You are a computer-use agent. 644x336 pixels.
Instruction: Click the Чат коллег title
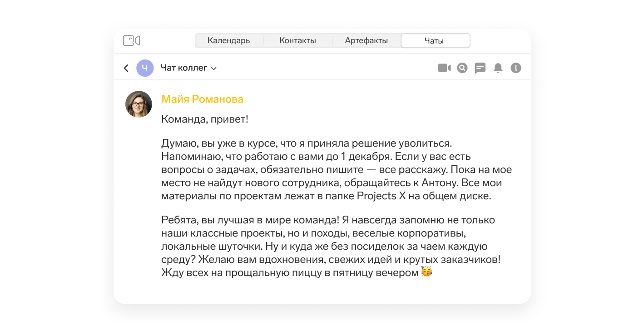[184, 68]
